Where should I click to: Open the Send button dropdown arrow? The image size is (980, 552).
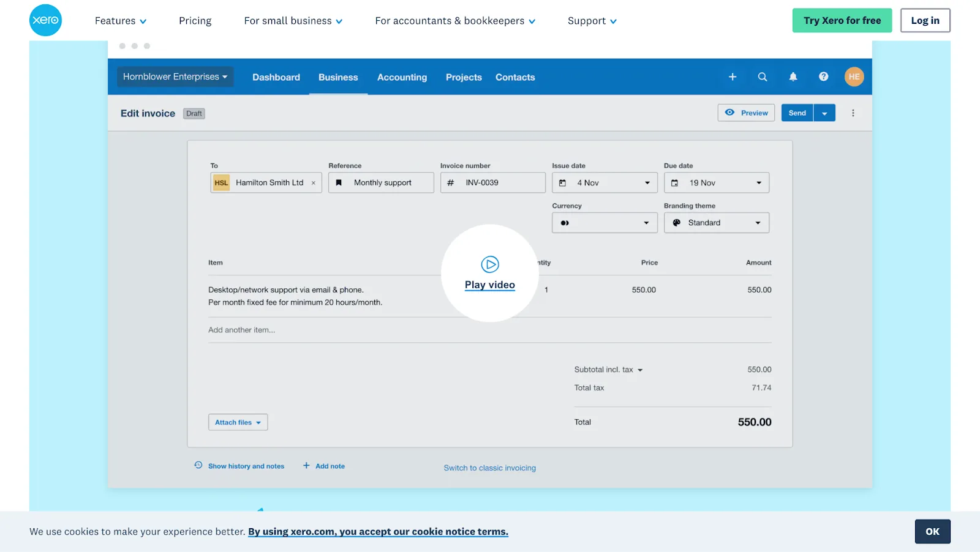[x=824, y=113]
